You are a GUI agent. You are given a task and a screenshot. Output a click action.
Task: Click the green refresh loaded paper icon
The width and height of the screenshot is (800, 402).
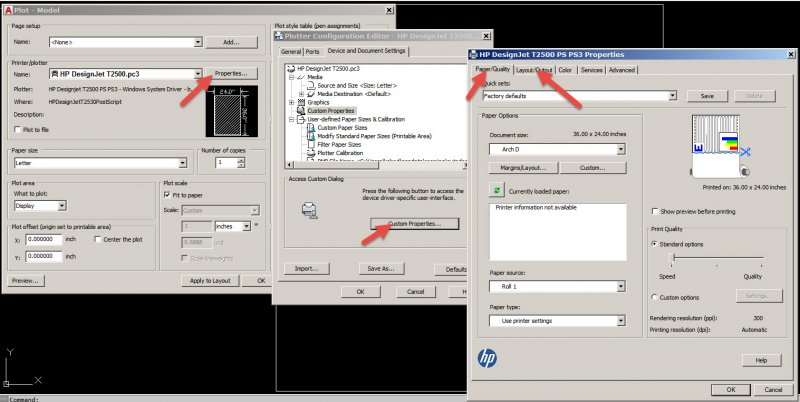[x=496, y=190]
